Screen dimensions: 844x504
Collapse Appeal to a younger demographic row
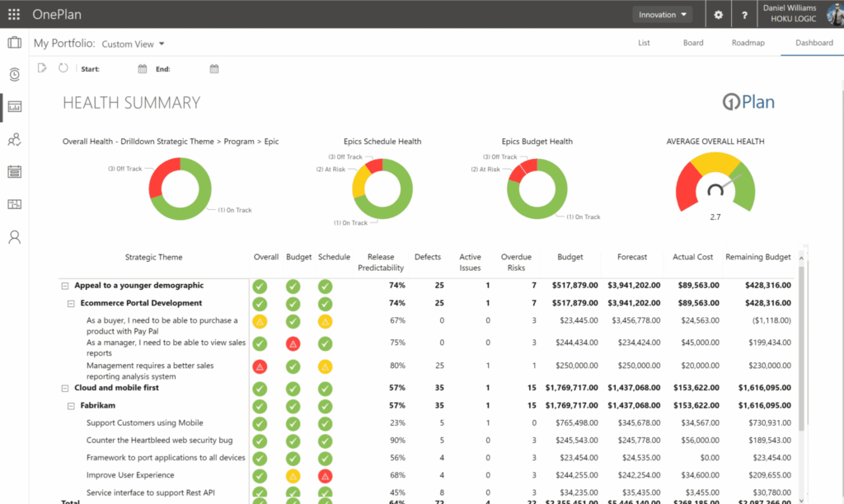click(x=64, y=286)
